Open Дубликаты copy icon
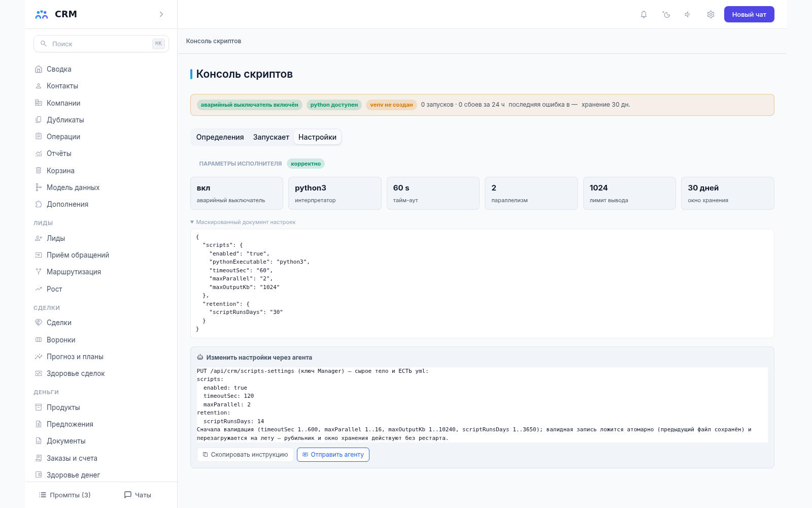This screenshot has width=812, height=508. (39, 120)
